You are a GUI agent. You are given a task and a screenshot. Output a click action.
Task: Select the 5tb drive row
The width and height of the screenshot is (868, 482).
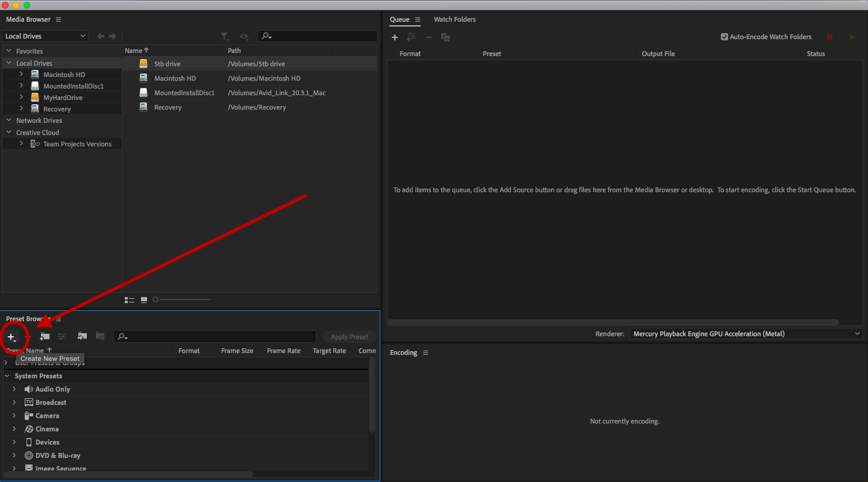[250, 63]
